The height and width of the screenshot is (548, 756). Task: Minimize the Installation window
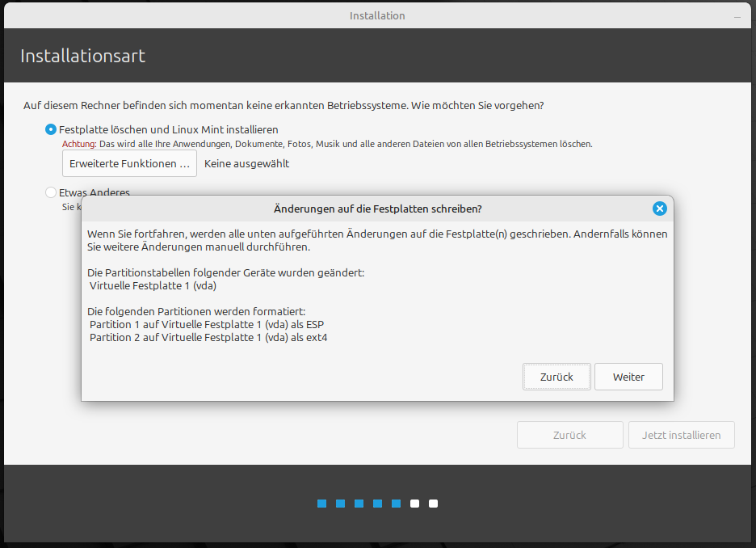(x=737, y=17)
